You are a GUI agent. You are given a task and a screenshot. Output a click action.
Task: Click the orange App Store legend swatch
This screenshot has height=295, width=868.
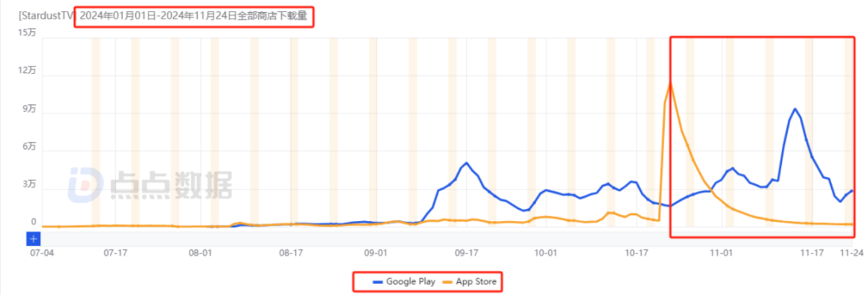[x=448, y=281]
